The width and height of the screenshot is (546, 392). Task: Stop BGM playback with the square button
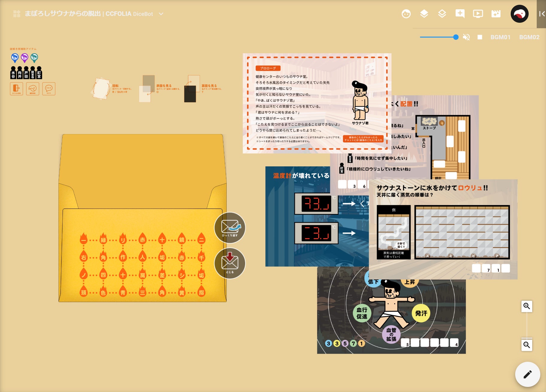click(x=480, y=37)
